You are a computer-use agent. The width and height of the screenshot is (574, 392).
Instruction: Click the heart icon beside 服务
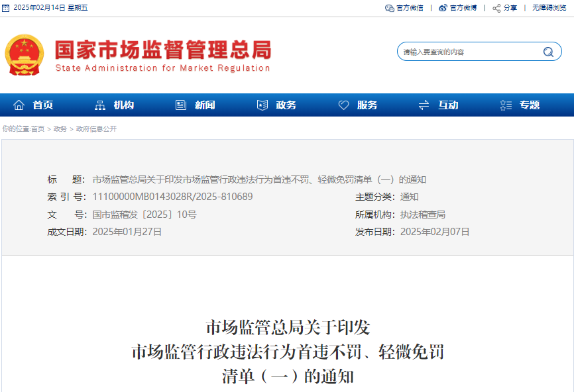click(x=343, y=105)
